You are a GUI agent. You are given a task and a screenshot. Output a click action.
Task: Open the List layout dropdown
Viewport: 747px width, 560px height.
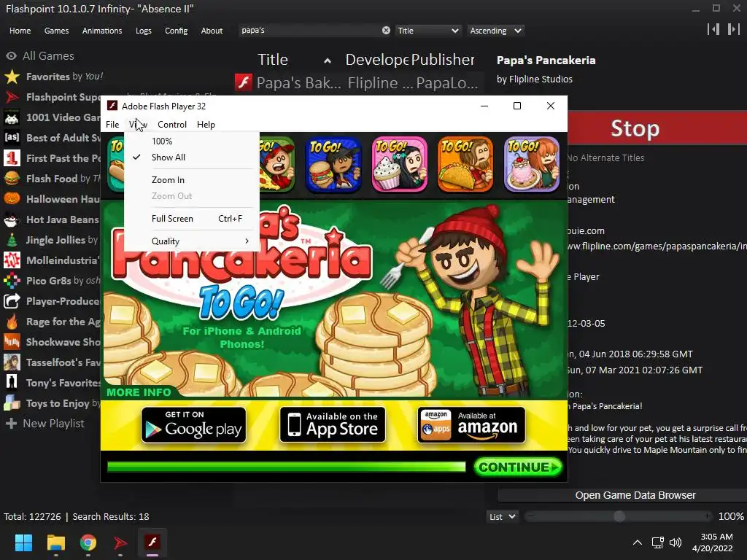502,517
